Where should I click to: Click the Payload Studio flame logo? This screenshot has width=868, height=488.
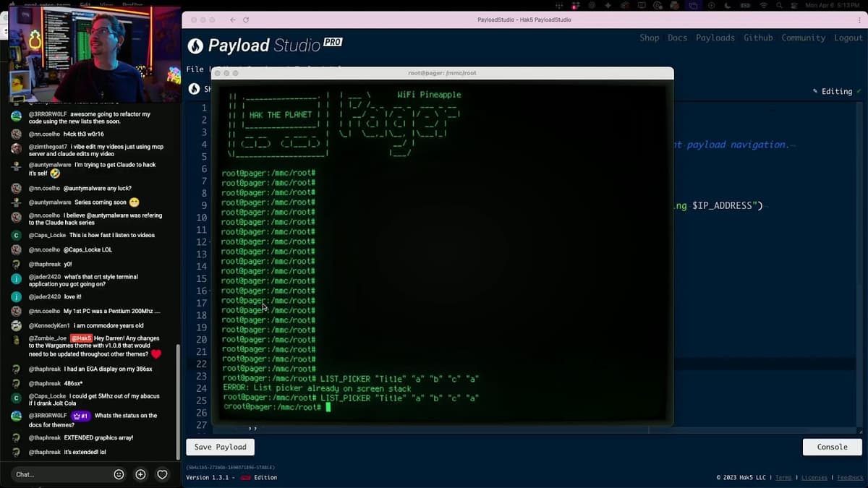(195, 46)
